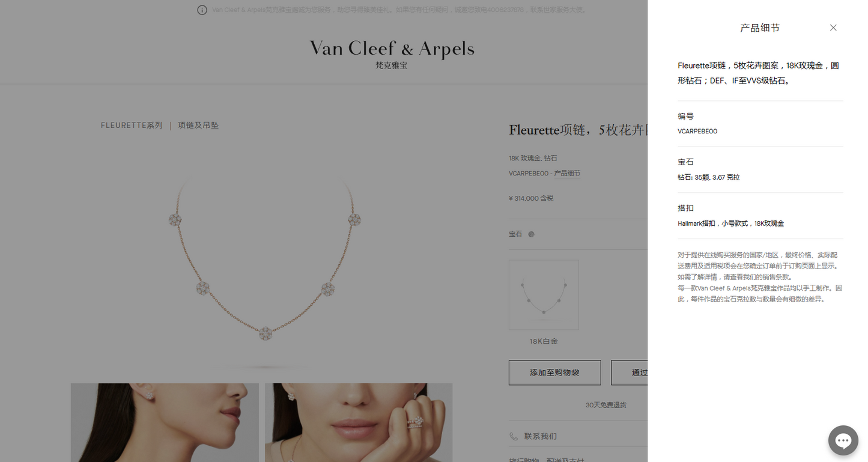Close the 产品细节 product details panel
The height and width of the screenshot is (462, 868).
[x=833, y=28]
